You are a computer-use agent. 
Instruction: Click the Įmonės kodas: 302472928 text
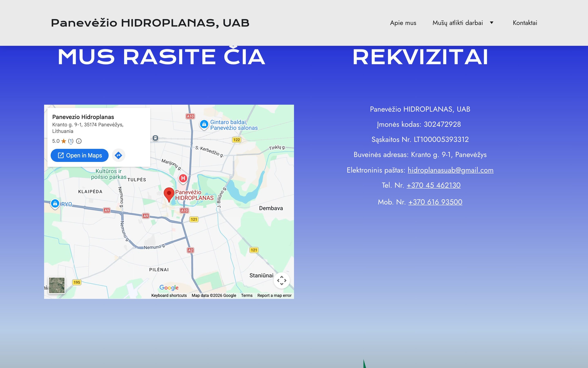419,124
